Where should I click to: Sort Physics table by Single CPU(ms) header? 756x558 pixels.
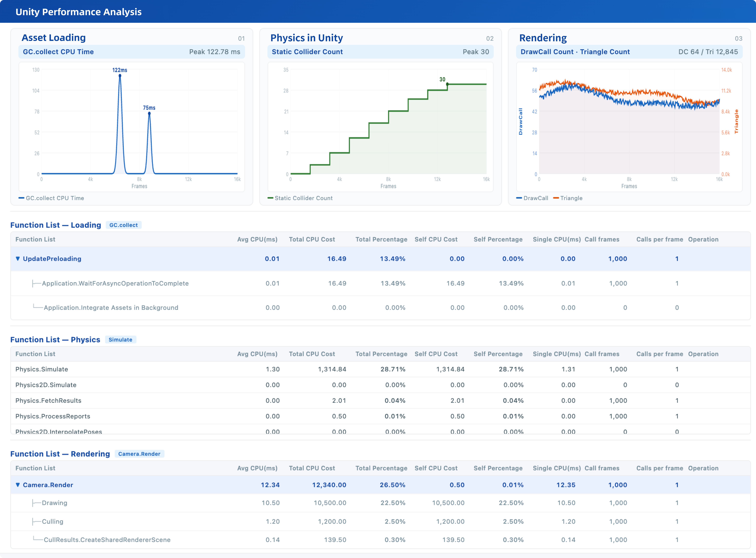pyautogui.click(x=557, y=354)
